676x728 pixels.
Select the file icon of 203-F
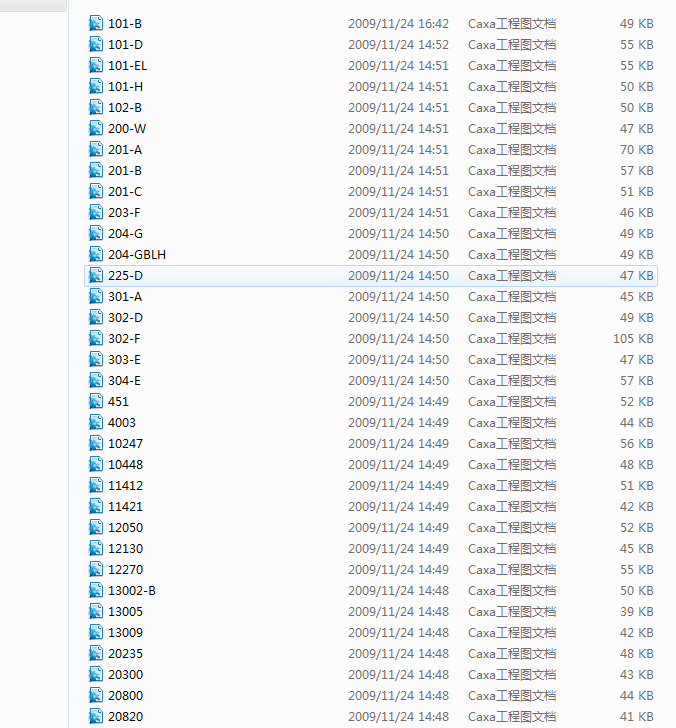(96, 212)
